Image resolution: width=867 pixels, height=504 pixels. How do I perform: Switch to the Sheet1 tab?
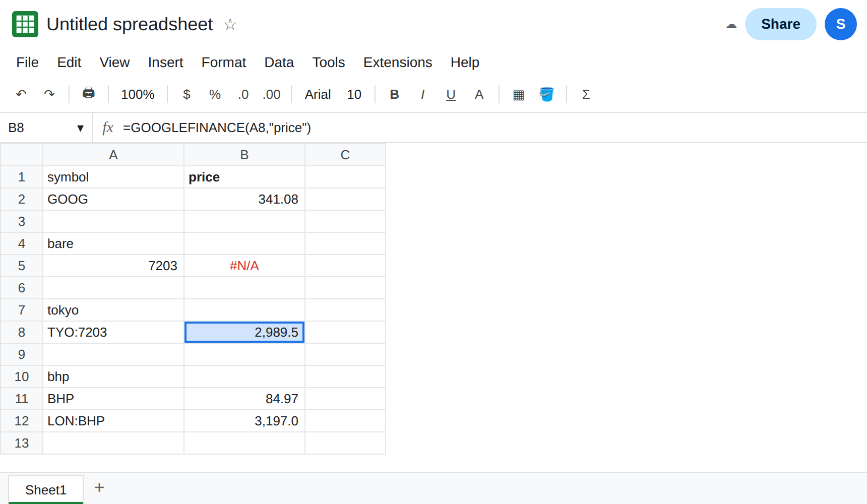[x=46, y=489]
